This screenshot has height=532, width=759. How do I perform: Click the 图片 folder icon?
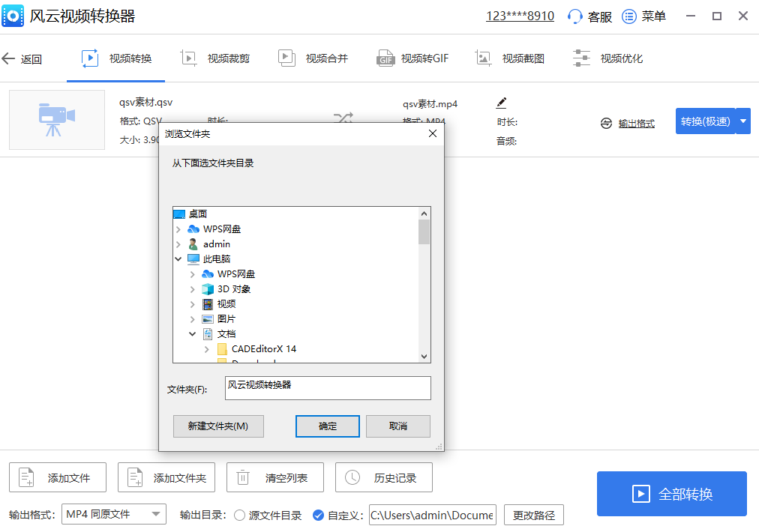208,319
